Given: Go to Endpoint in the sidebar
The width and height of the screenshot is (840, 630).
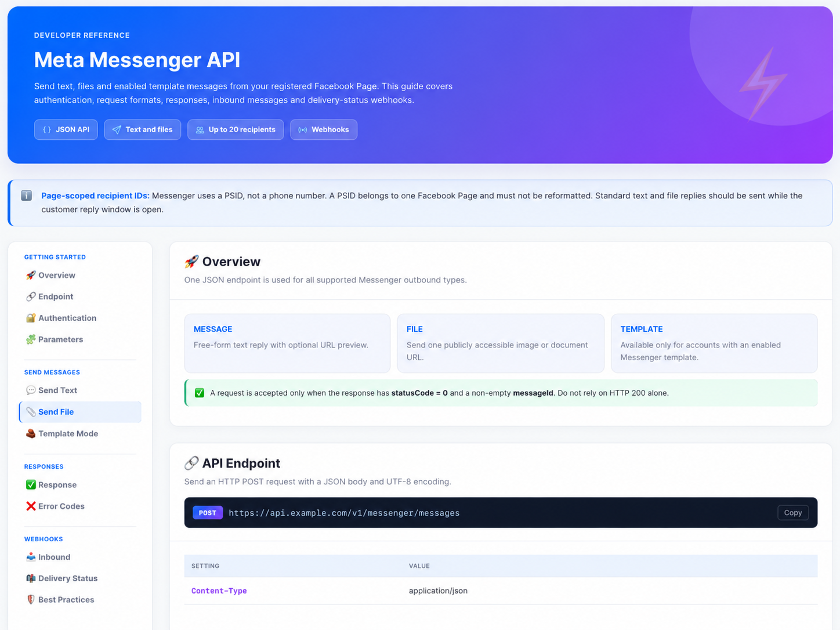Looking at the screenshot, I should [80, 297].
